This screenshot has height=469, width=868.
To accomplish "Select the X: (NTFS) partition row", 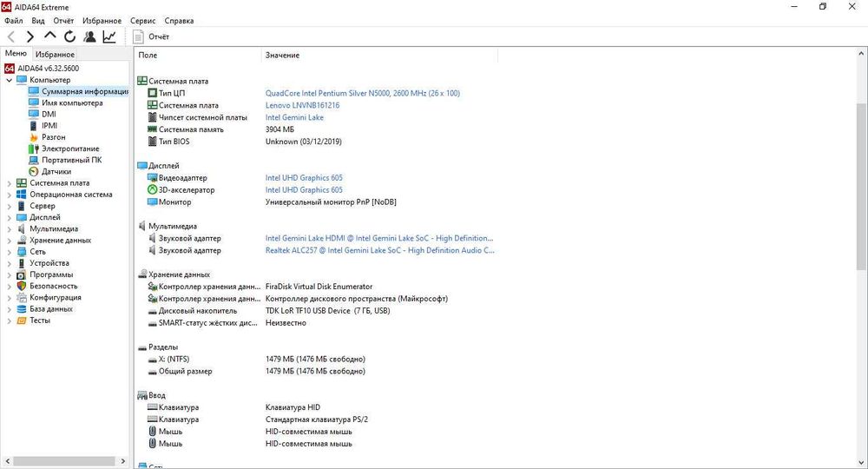I will click(316, 359).
